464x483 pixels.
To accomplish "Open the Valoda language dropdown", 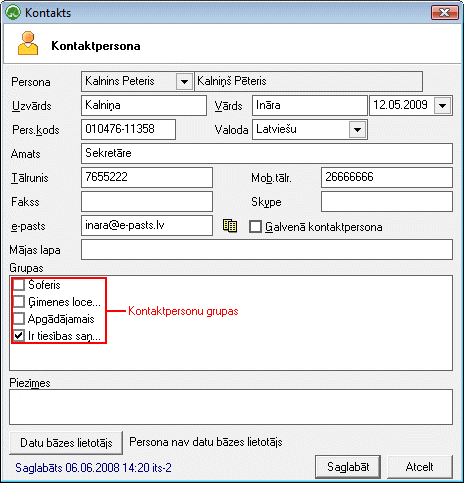I will [x=357, y=129].
